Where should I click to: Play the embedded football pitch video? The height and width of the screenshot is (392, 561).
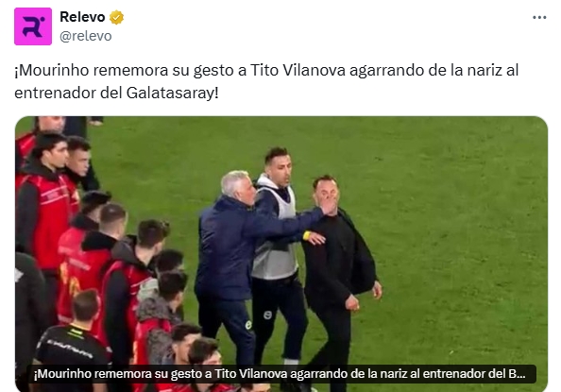click(281, 253)
